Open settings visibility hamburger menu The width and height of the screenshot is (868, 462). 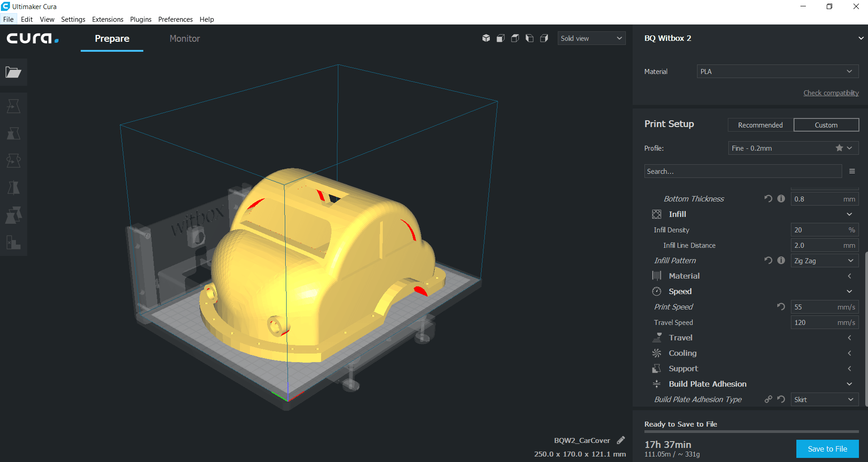852,171
